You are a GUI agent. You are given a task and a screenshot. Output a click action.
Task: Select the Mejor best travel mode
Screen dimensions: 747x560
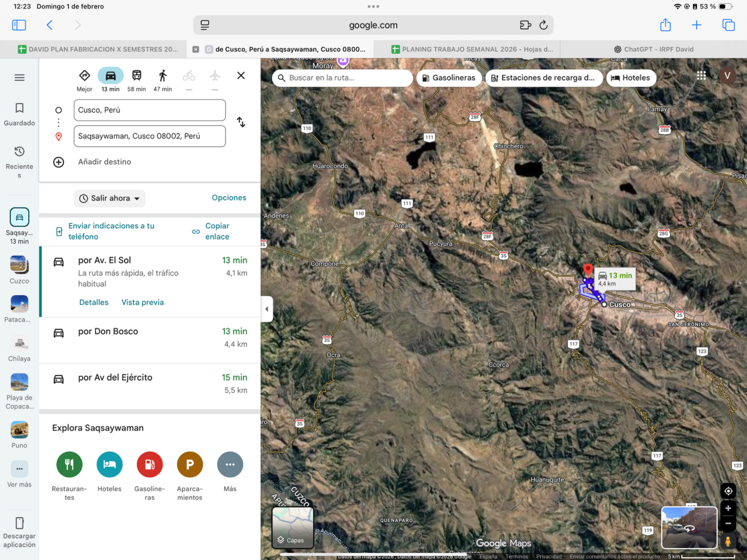coord(84,80)
